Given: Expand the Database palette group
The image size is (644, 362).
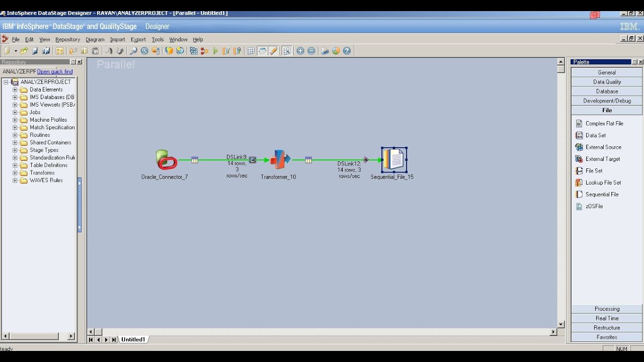Looking at the screenshot, I should 607,92.
